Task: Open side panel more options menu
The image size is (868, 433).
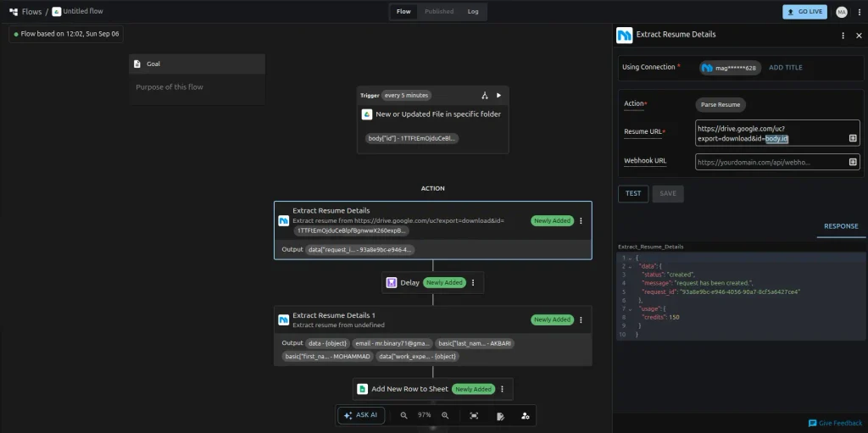Action: click(843, 36)
